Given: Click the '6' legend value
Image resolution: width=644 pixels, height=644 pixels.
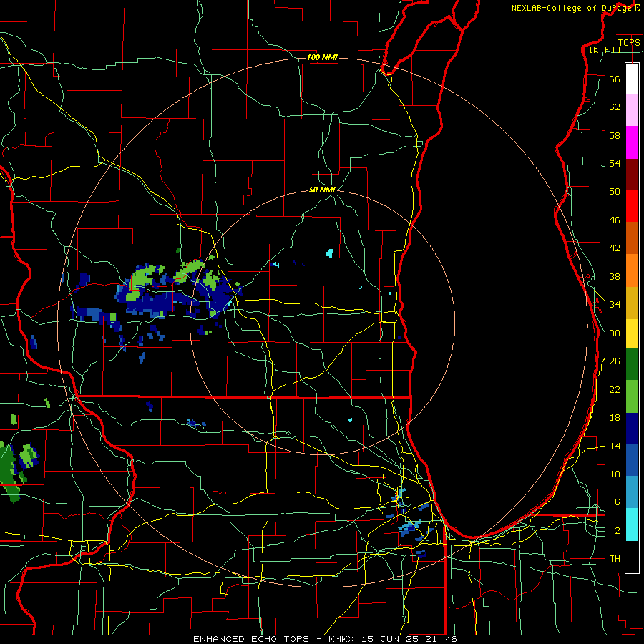Looking at the screenshot, I should 617,502.
